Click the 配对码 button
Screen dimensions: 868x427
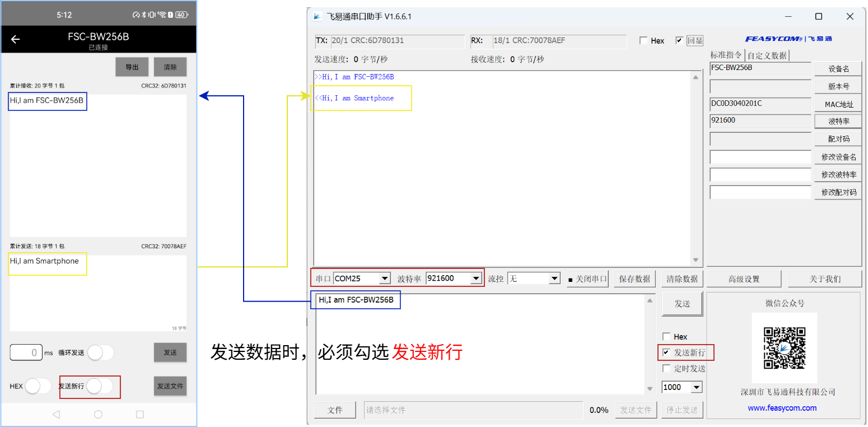838,139
